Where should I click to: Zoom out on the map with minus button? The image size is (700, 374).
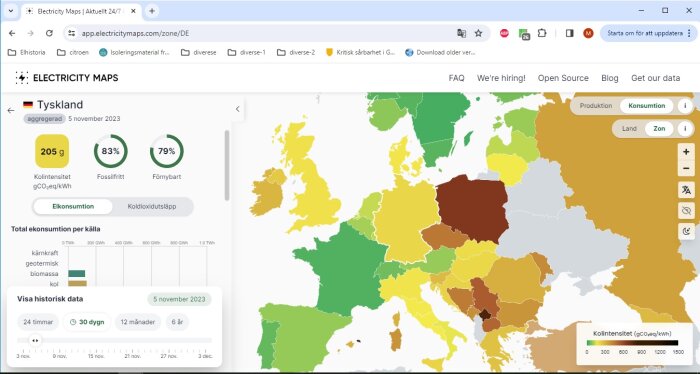click(686, 168)
